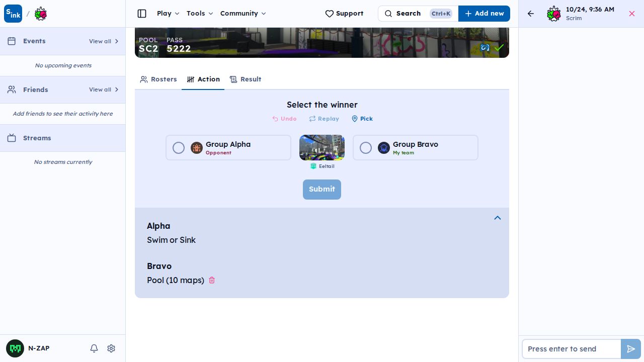The width and height of the screenshot is (644, 362).
Task: Select the Group Bravo radio button
Action: click(366, 148)
